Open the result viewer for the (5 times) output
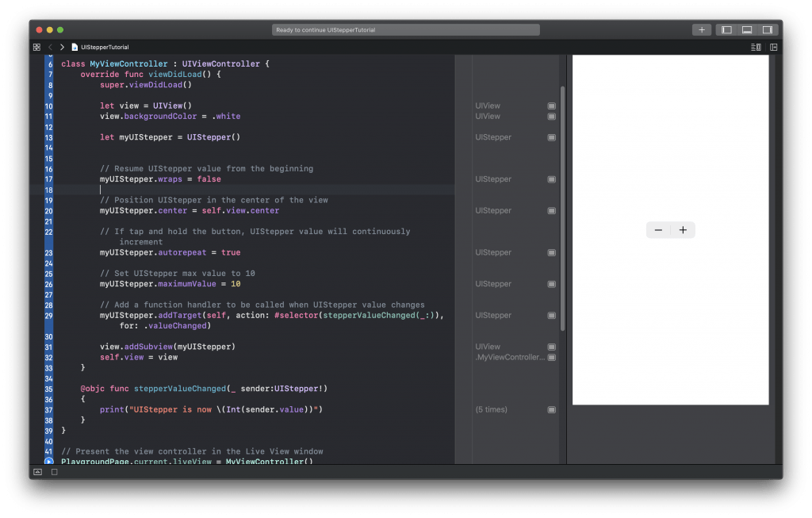Screen dimensions: 812x518 552,409
